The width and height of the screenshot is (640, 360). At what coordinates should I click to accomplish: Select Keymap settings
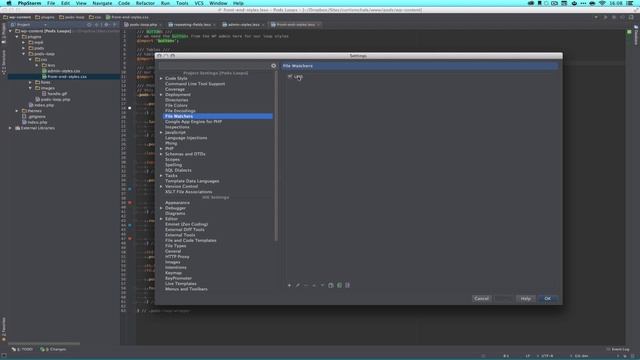coord(173,273)
